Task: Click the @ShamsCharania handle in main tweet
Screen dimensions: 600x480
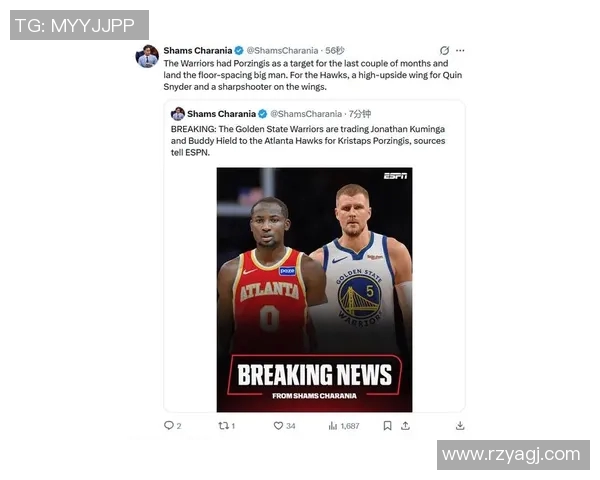Action: 282,51
